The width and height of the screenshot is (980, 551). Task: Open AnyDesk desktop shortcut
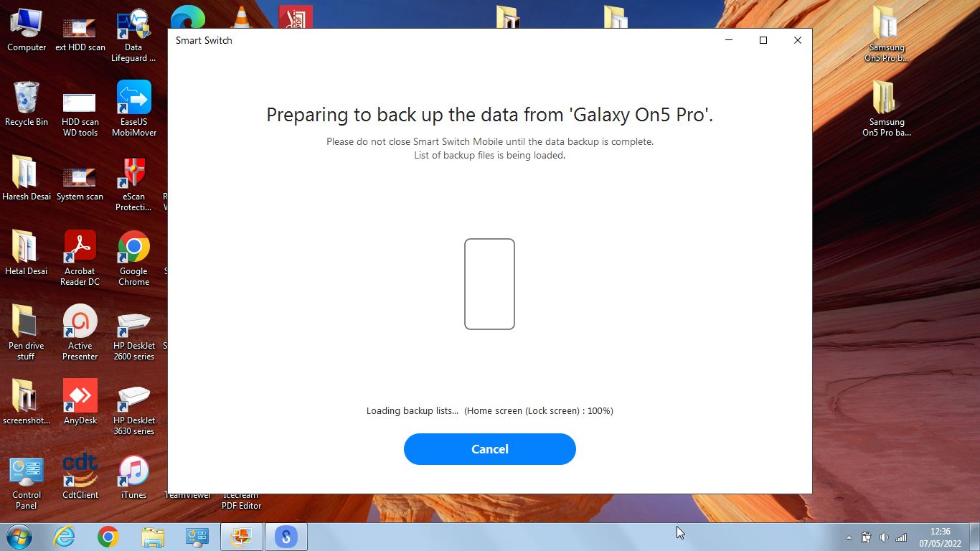(x=80, y=402)
